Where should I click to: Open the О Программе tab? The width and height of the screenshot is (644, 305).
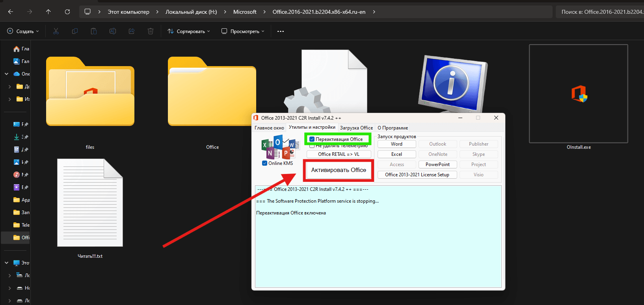pos(393,128)
